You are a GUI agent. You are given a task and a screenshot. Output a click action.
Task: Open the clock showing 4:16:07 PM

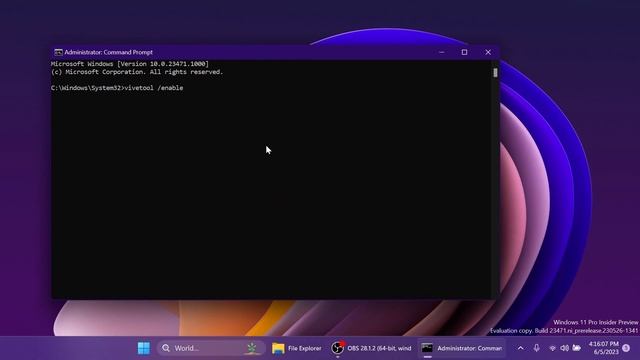pos(604,348)
